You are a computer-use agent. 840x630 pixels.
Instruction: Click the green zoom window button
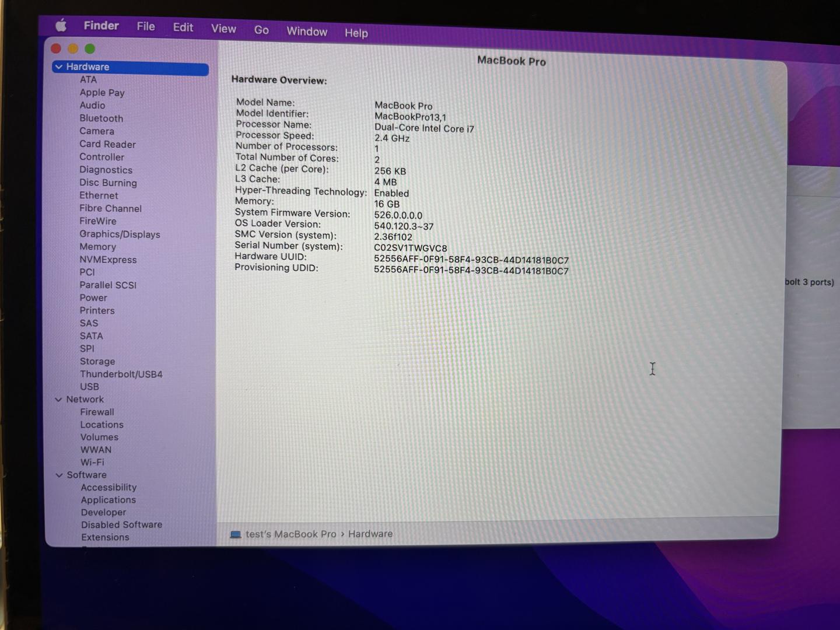[x=90, y=48]
